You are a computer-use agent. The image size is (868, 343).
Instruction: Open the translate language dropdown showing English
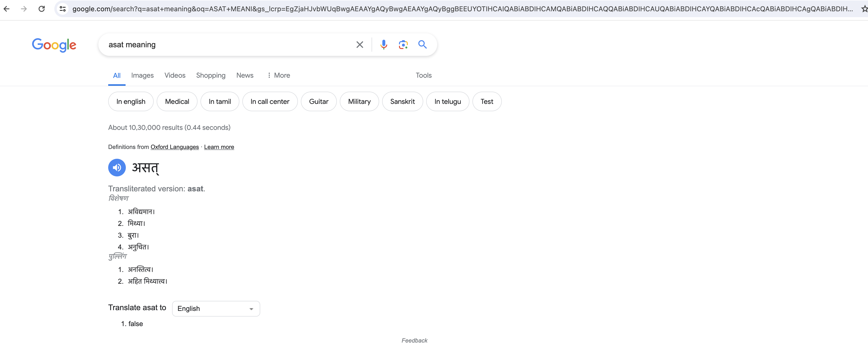(x=216, y=309)
